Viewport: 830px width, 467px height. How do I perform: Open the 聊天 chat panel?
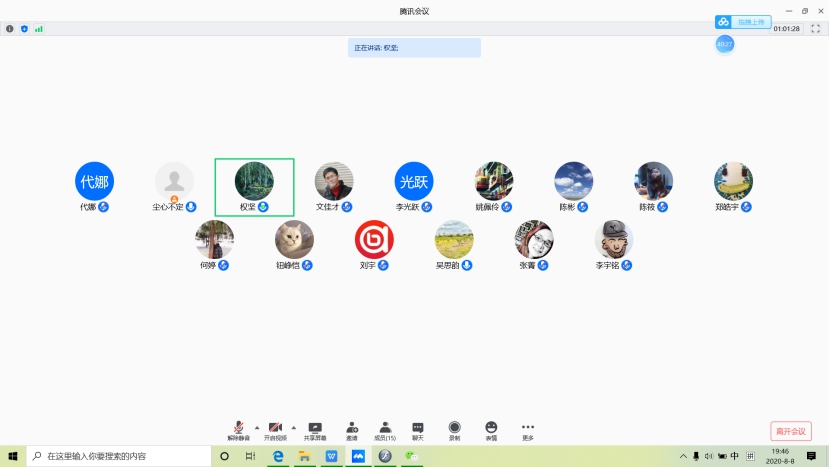point(418,430)
